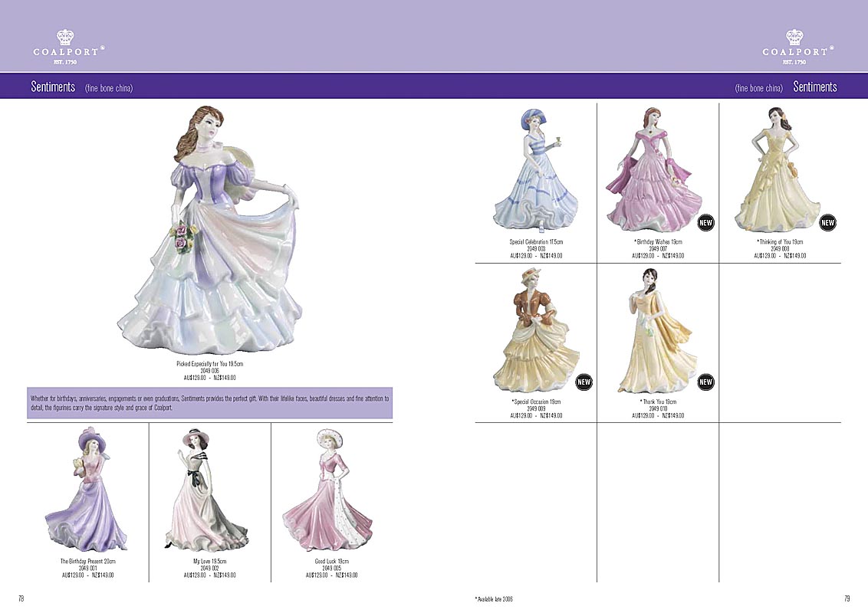
Task: Click the Coalport crown logo at top left
Action: click(65, 46)
